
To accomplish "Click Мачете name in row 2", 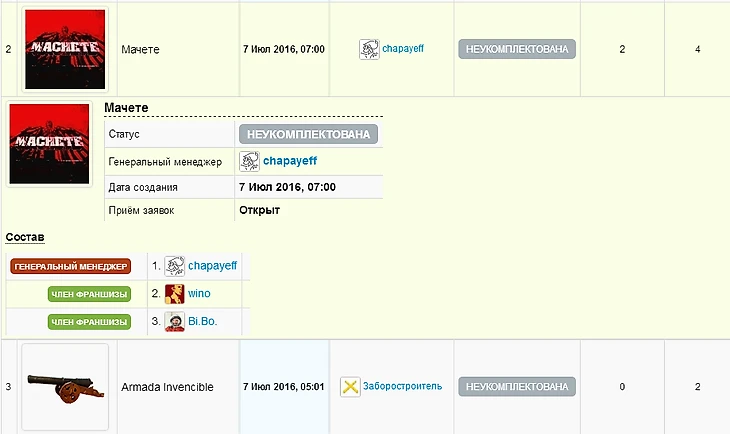I will point(140,49).
